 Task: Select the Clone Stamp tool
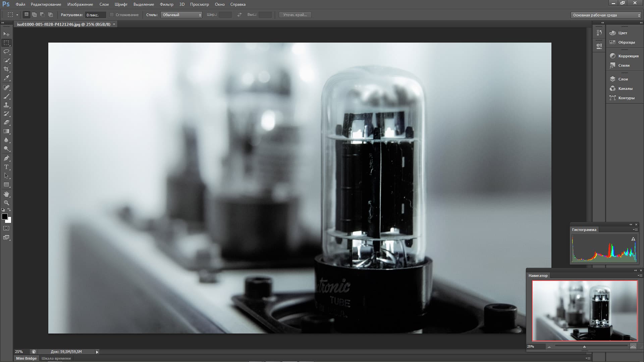point(6,105)
